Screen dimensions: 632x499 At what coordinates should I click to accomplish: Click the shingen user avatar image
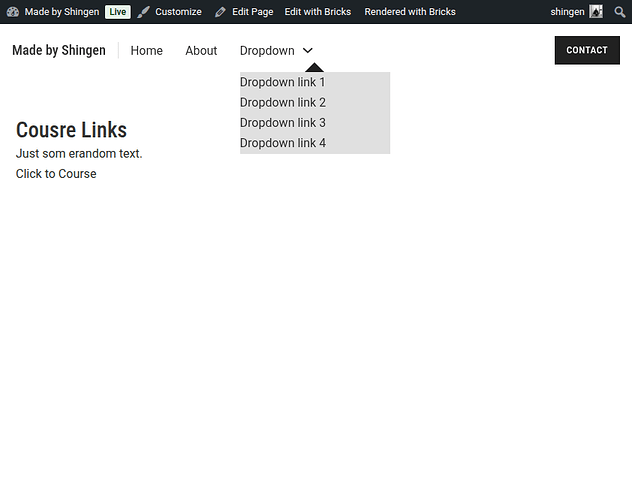click(x=596, y=12)
